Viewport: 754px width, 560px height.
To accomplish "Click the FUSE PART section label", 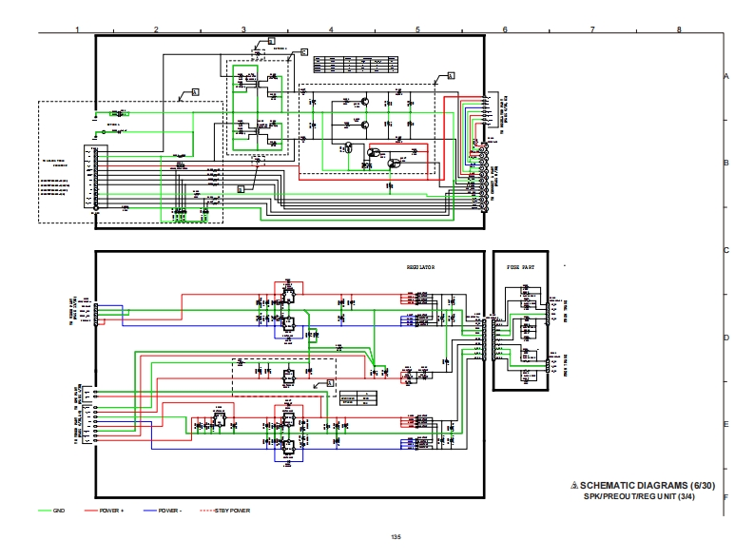I will 521,267.
